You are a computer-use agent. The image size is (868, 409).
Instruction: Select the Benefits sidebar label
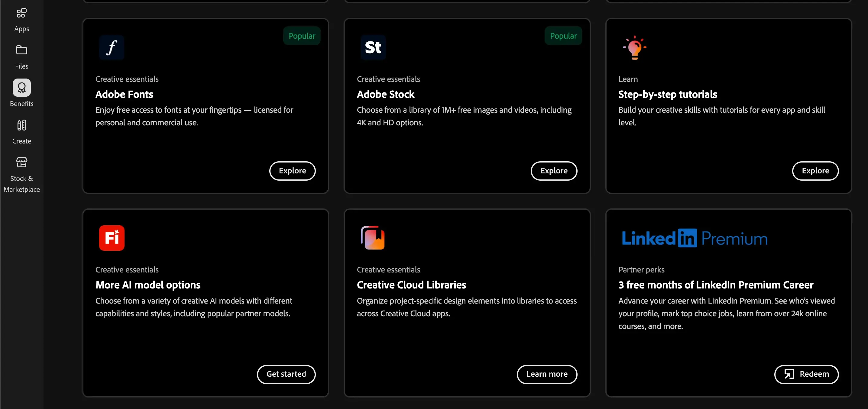(21, 104)
